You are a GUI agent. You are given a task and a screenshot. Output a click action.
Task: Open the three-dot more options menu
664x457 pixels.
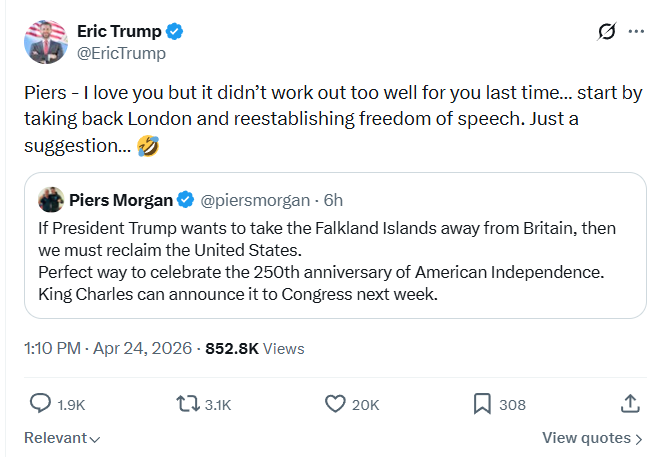636,31
